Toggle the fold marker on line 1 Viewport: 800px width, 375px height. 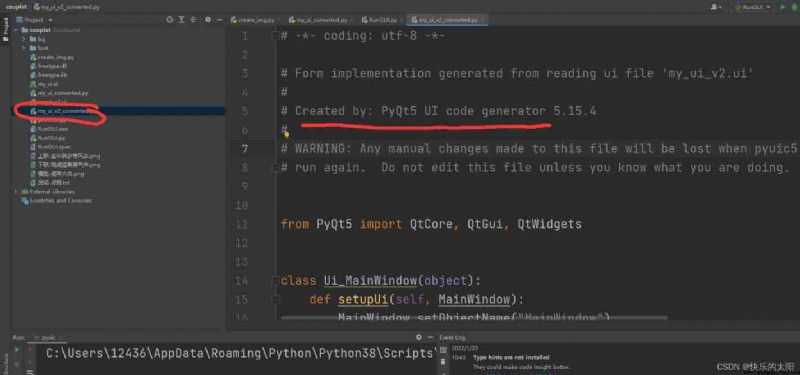point(276,36)
